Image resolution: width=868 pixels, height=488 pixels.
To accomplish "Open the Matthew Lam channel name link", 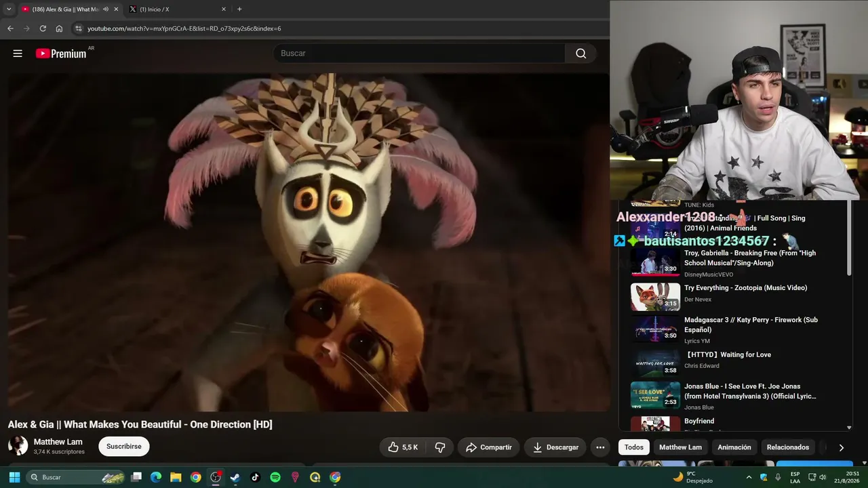I will coord(58,442).
